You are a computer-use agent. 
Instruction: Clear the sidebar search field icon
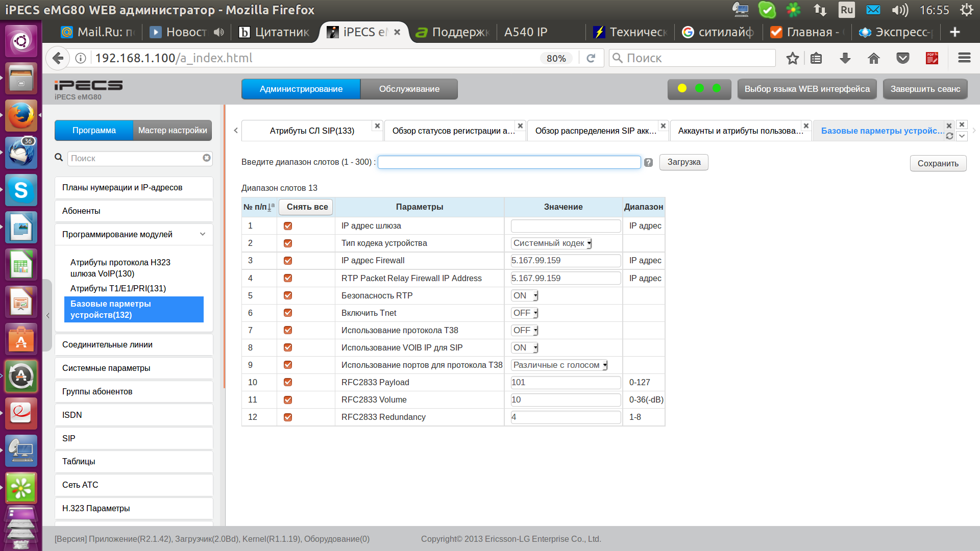click(x=206, y=158)
